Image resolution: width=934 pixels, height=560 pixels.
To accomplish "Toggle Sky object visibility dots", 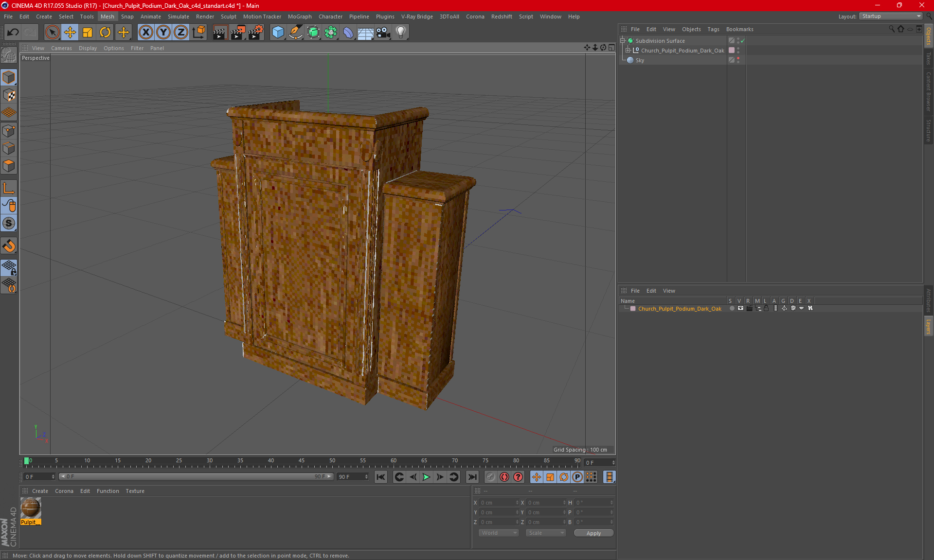I will [x=738, y=60].
